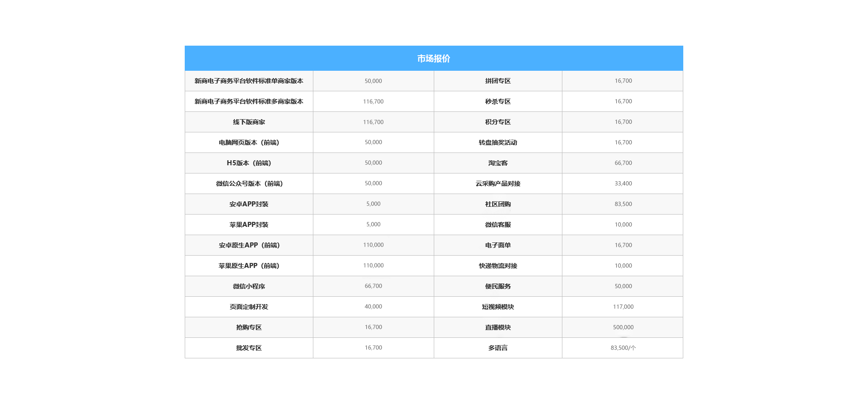Click the 市场报价 table header
Image resolution: width=868 pixels, height=399 pixels.
point(433,58)
